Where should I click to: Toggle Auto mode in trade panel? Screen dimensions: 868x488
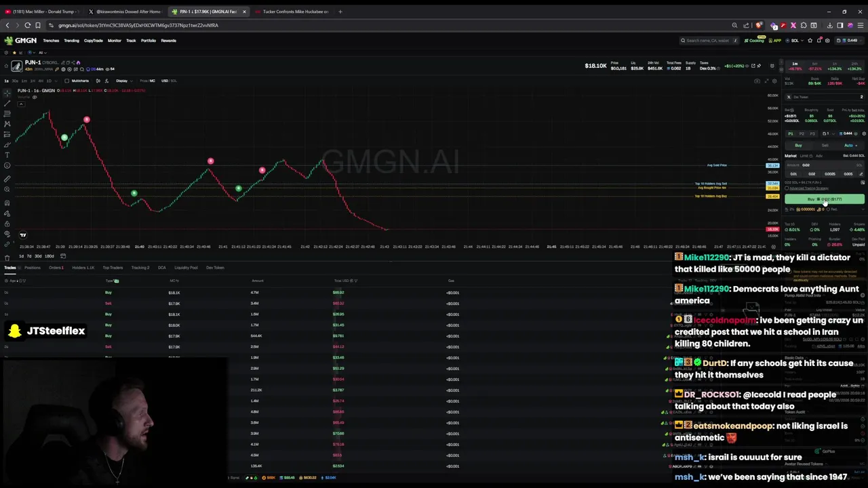[x=850, y=145]
